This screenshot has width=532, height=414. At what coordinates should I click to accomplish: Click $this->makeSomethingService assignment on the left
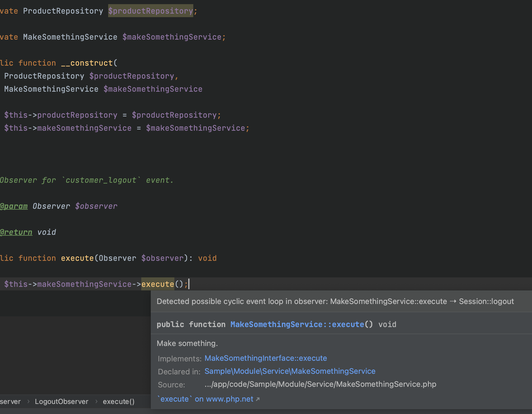pyautogui.click(x=68, y=128)
